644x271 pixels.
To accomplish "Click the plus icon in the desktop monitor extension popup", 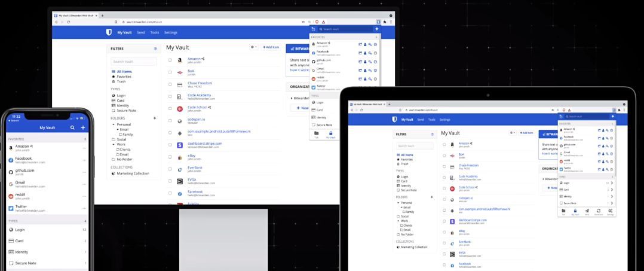I will (x=376, y=29).
